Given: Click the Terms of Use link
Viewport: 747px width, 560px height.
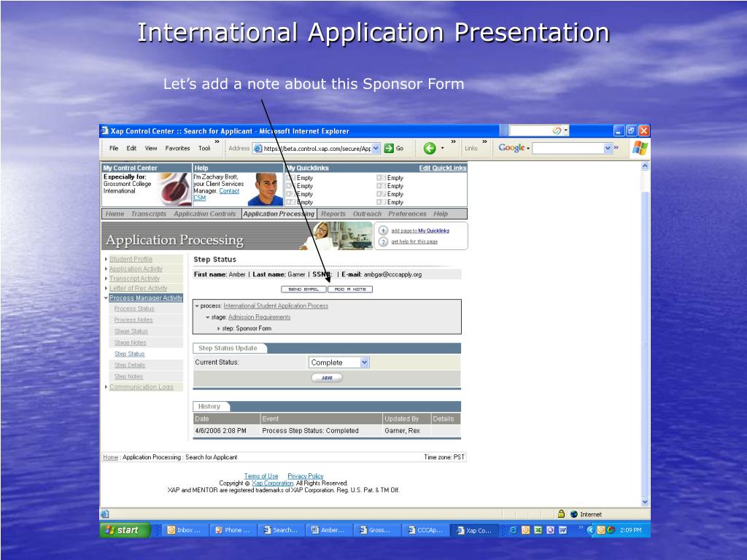Looking at the screenshot, I should point(261,476).
